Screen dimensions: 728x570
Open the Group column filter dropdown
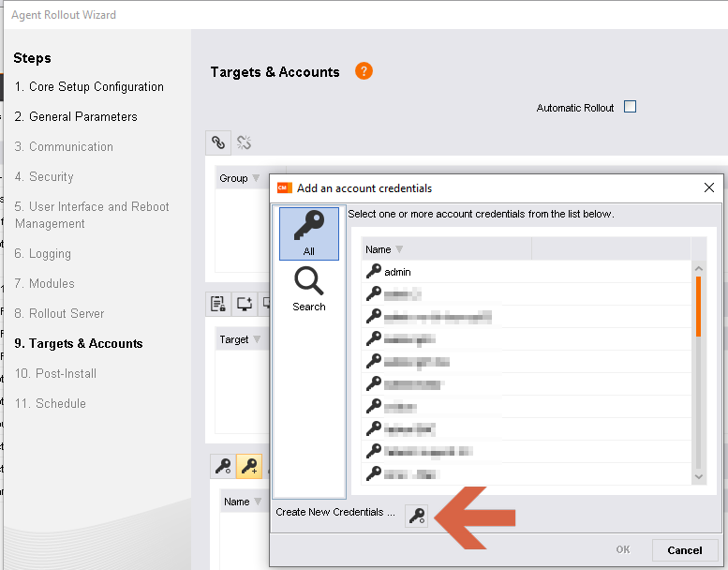256,178
